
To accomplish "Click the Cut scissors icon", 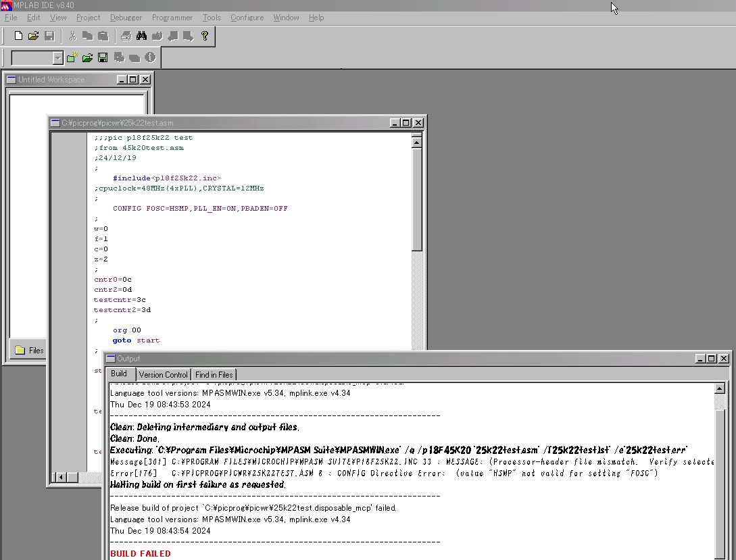I will 72,36.
